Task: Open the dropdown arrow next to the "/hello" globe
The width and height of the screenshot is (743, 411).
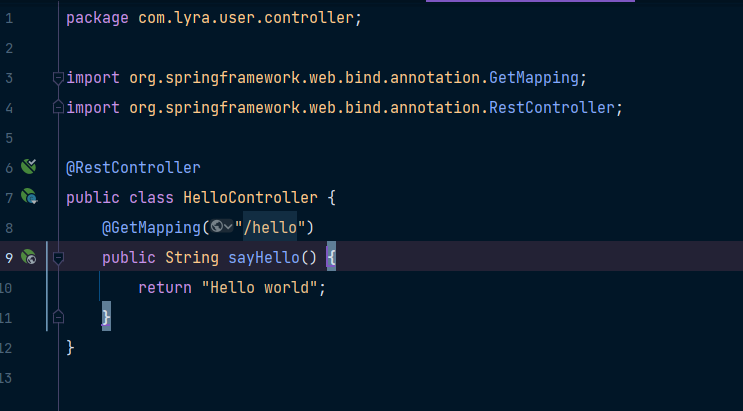Action: [x=229, y=228]
